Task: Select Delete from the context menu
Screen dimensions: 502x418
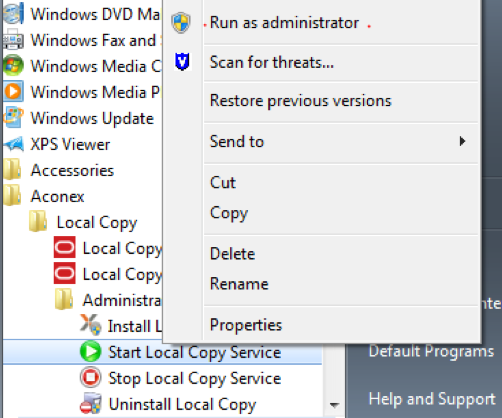Action: 232,254
